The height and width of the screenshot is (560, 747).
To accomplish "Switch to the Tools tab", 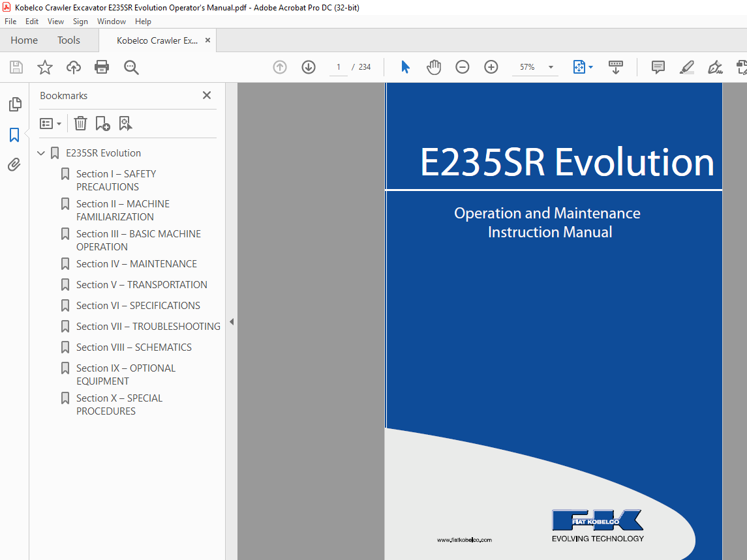I will (69, 40).
